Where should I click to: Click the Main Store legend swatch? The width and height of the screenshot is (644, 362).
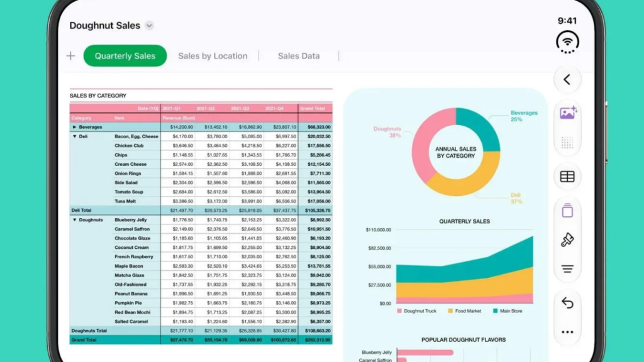pyautogui.click(x=495, y=311)
